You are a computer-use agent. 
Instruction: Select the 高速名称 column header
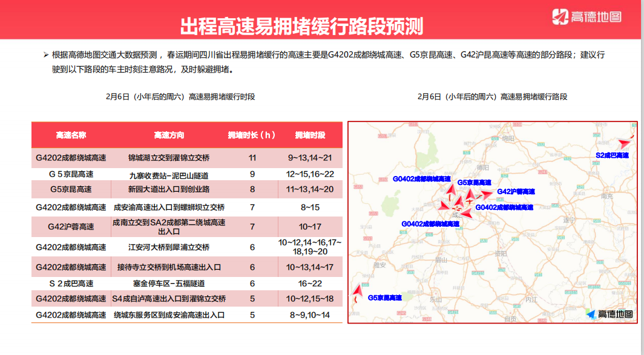tap(71, 135)
